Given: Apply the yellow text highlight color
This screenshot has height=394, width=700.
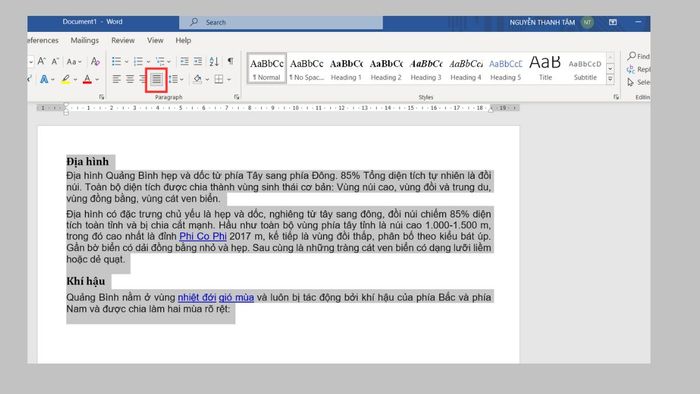Looking at the screenshot, I should 66,79.
